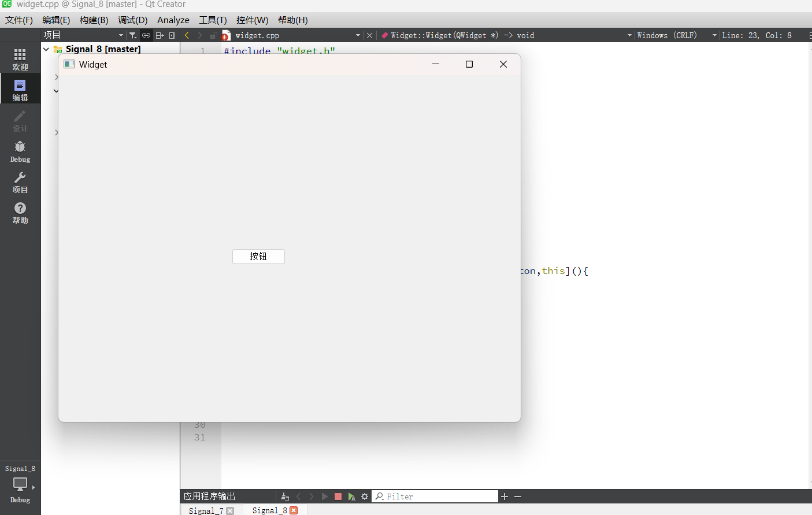Switch to Signal_8 output tab

coord(269,510)
